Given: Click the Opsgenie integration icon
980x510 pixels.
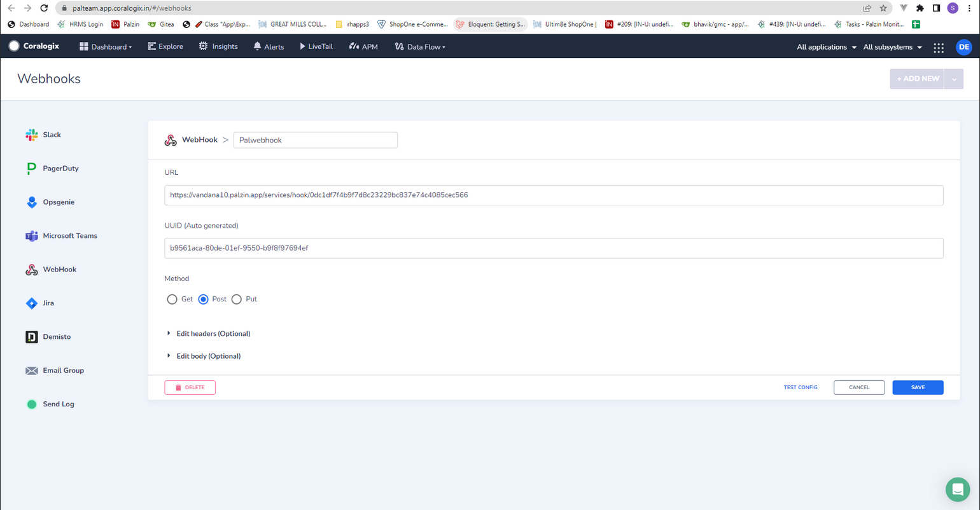Looking at the screenshot, I should click(x=31, y=202).
